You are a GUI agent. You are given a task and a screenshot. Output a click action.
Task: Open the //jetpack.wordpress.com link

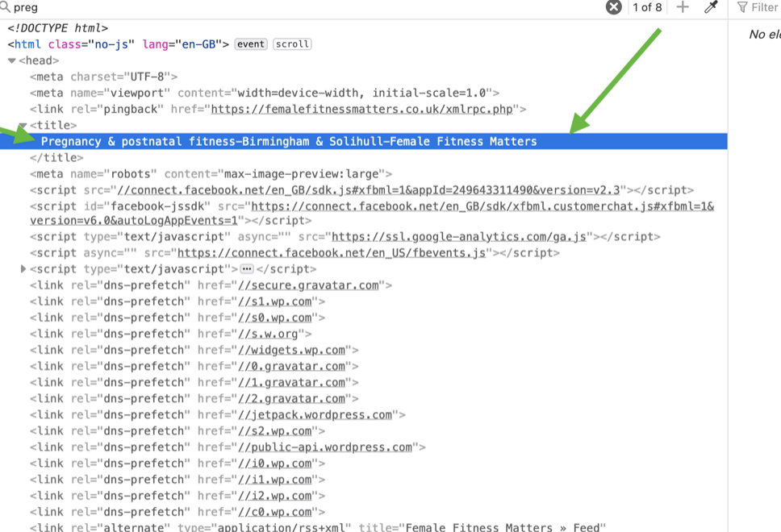tap(315, 414)
